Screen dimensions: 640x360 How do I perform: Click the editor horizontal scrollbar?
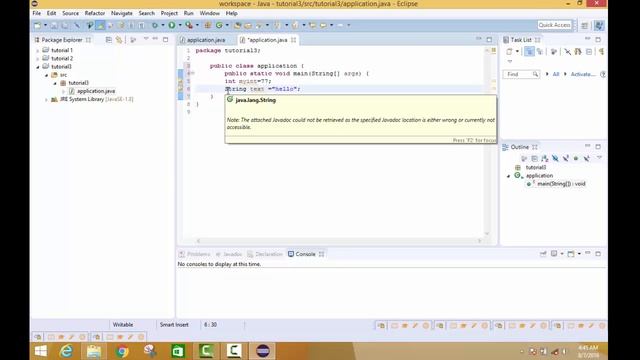(x=339, y=241)
